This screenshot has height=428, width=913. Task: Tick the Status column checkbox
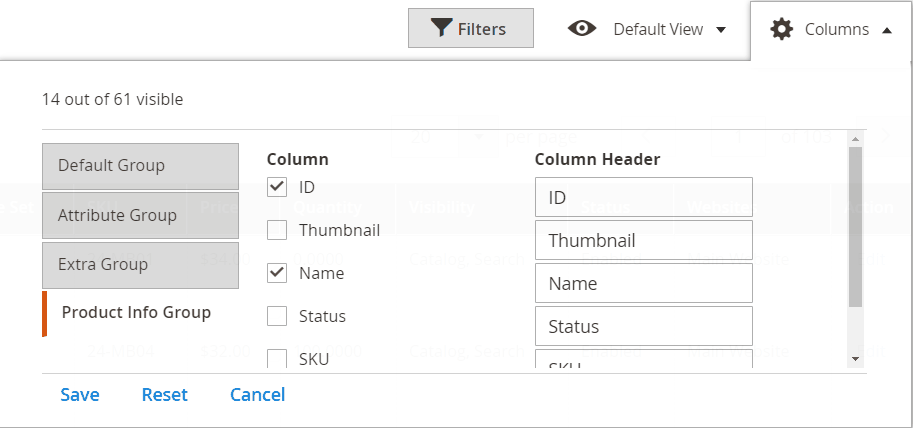point(277,316)
